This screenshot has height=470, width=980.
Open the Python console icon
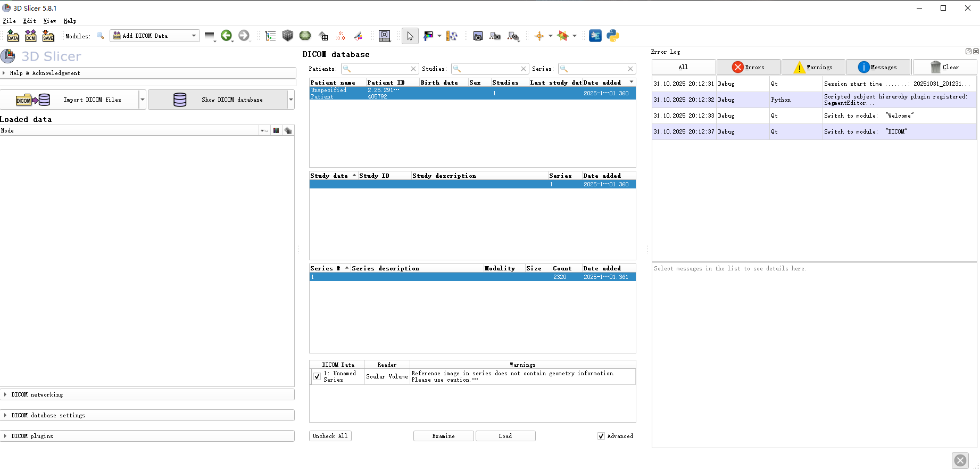(x=613, y=36)
